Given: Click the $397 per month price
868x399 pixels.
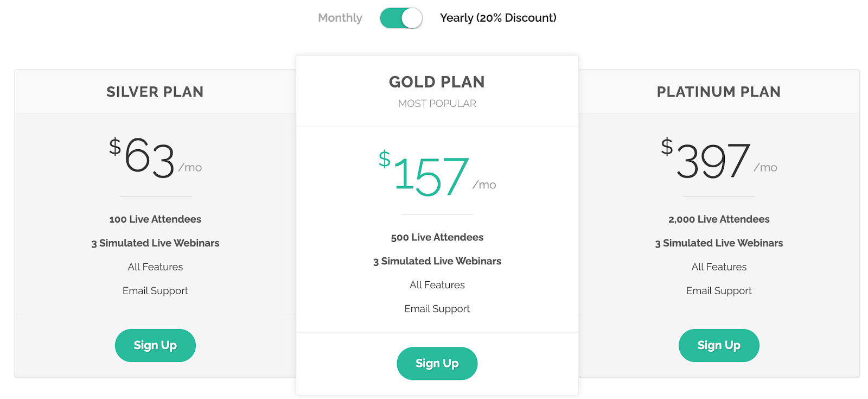Looking at the screenshot, I should 719,159.
